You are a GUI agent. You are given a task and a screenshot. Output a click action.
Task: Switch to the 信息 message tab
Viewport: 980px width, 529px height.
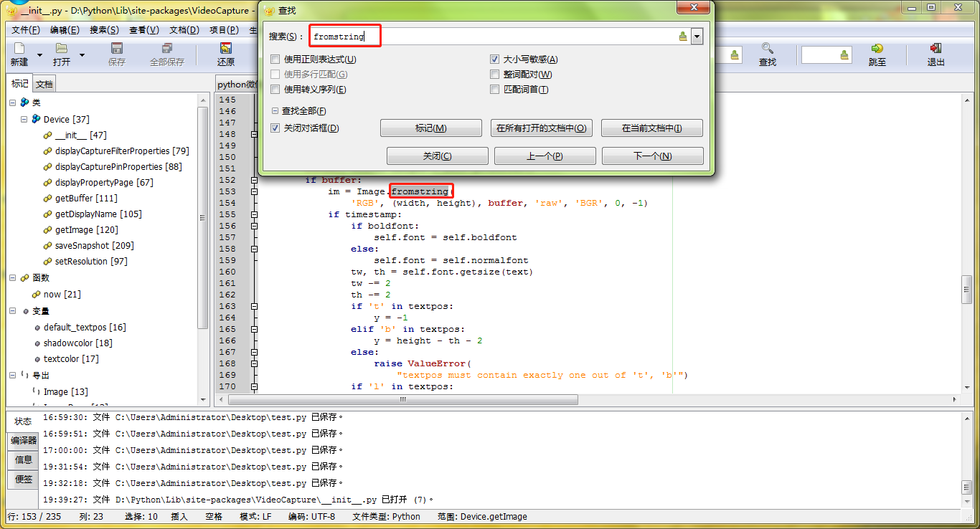[23, 459]
